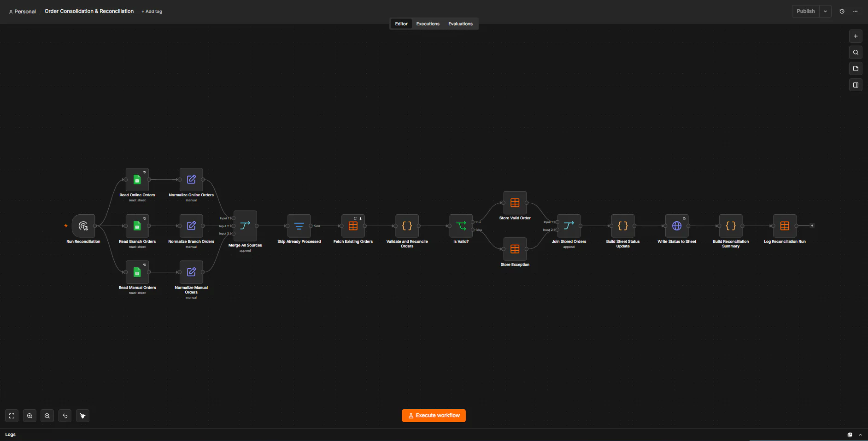Toggle the side panel layout button
This screenshot has width=868, height=441.
coord(856,85)
